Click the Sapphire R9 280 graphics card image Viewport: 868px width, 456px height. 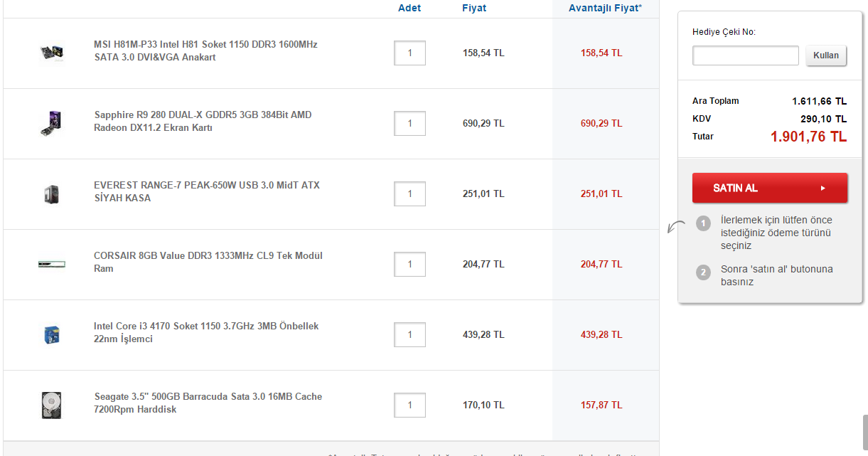(x=52, y=123)
